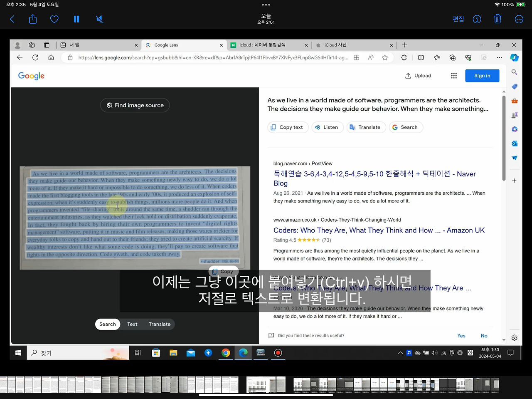
Task: Open a new browser tab with plus
Action: point(404,45)
